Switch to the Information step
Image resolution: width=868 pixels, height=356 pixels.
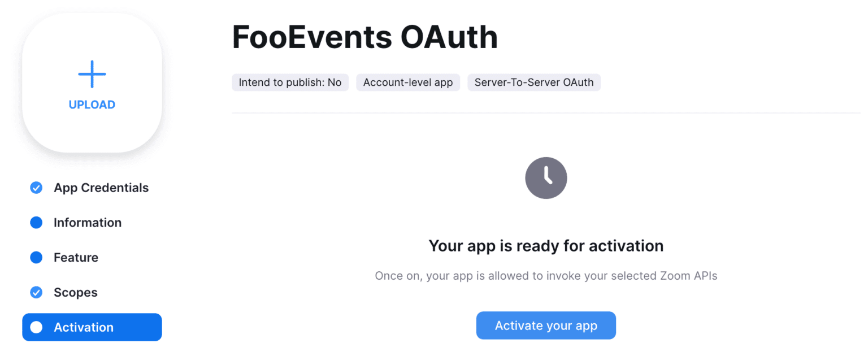click(x=88, y=223)
